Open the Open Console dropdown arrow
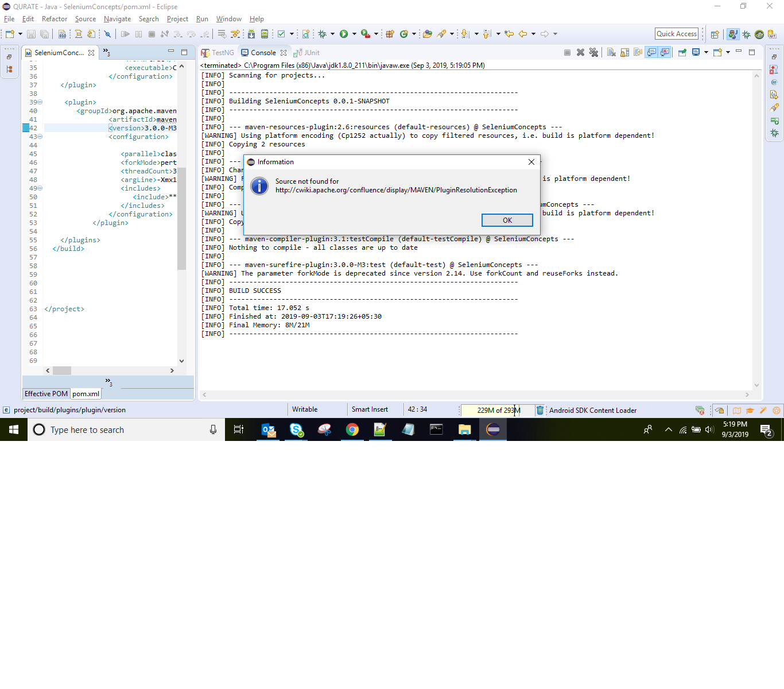The width and height of the screenshot is (784, 689). pos(728,52)
